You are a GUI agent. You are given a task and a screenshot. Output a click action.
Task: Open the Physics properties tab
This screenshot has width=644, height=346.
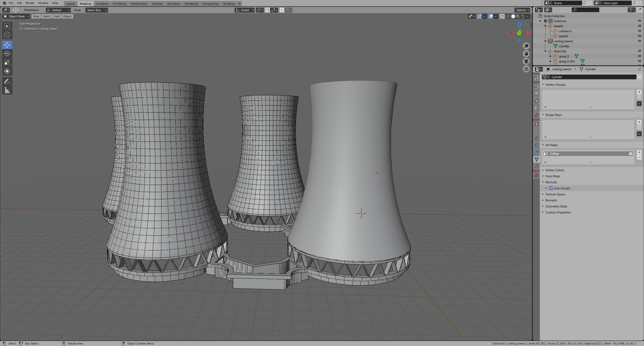pos(537,145)
